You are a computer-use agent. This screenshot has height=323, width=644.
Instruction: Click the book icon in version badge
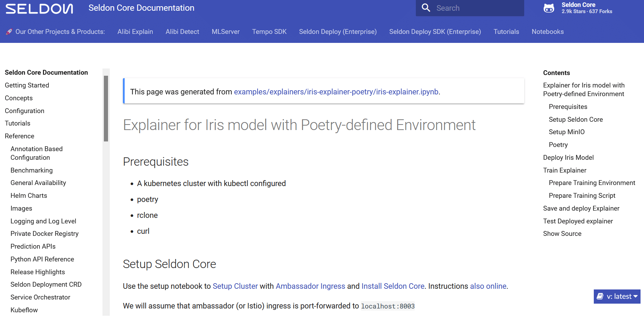(x=600, y=296)
